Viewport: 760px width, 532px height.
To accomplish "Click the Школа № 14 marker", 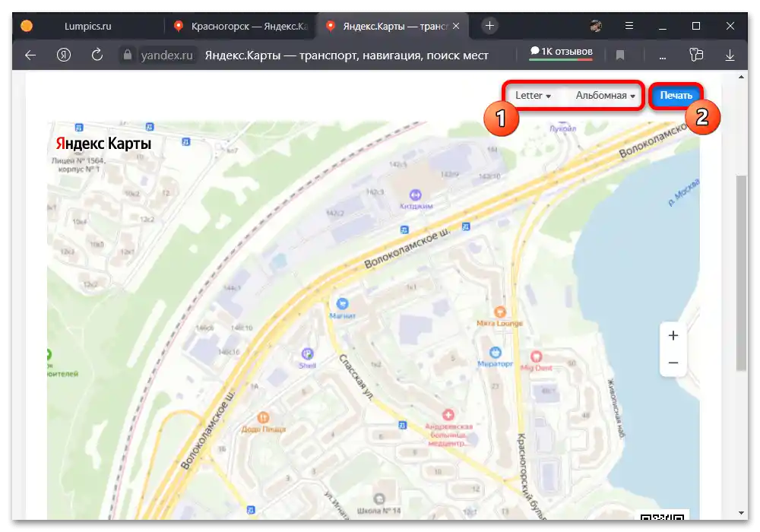I will click(x=379, y=499).
